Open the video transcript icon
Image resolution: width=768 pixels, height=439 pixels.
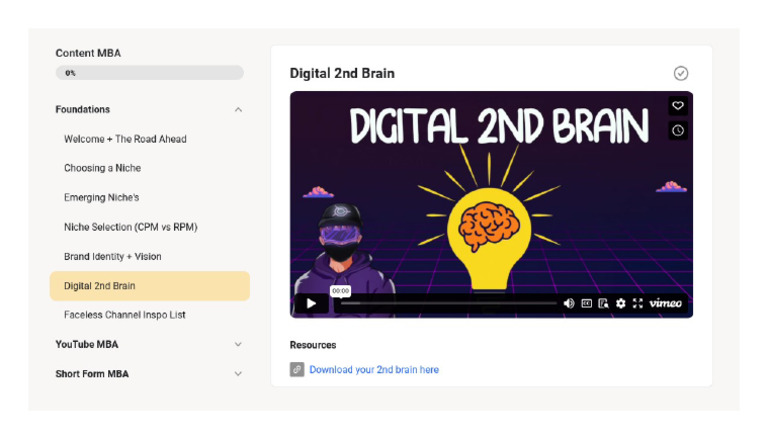[603, 303]
